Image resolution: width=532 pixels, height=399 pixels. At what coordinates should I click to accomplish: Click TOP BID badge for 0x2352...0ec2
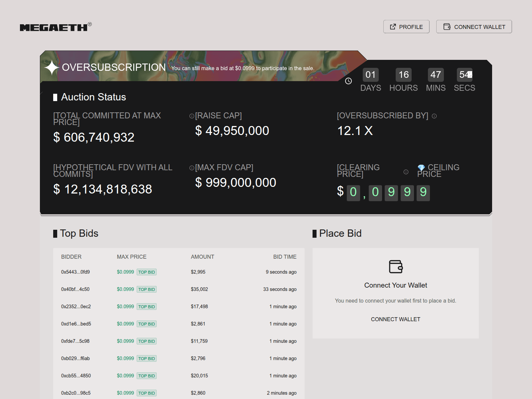[x=147, y=307]
